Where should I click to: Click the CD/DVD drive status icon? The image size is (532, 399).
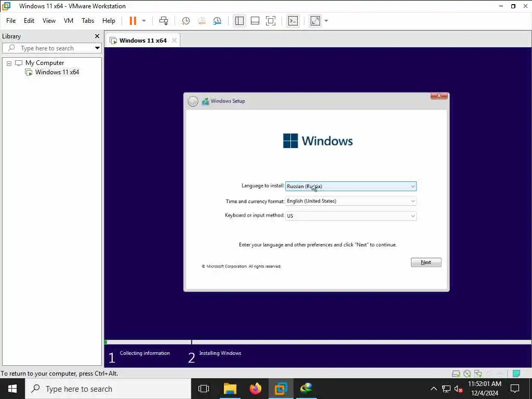point(467,374)
